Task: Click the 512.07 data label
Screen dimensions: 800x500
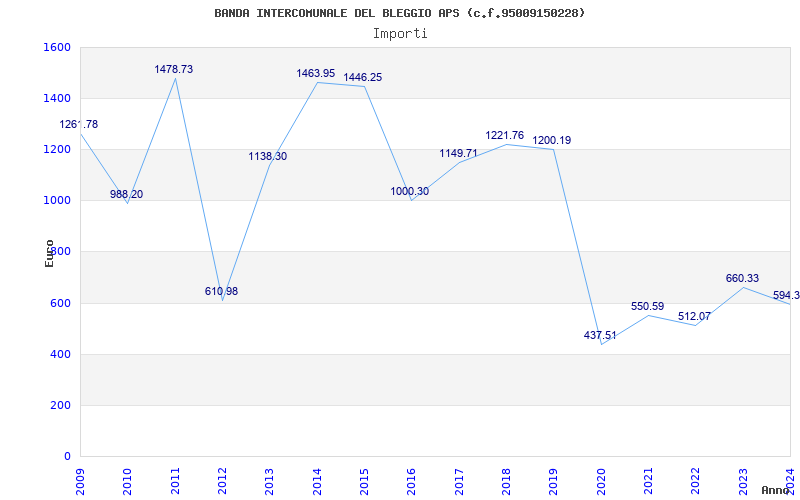Action: pos(694,317)
